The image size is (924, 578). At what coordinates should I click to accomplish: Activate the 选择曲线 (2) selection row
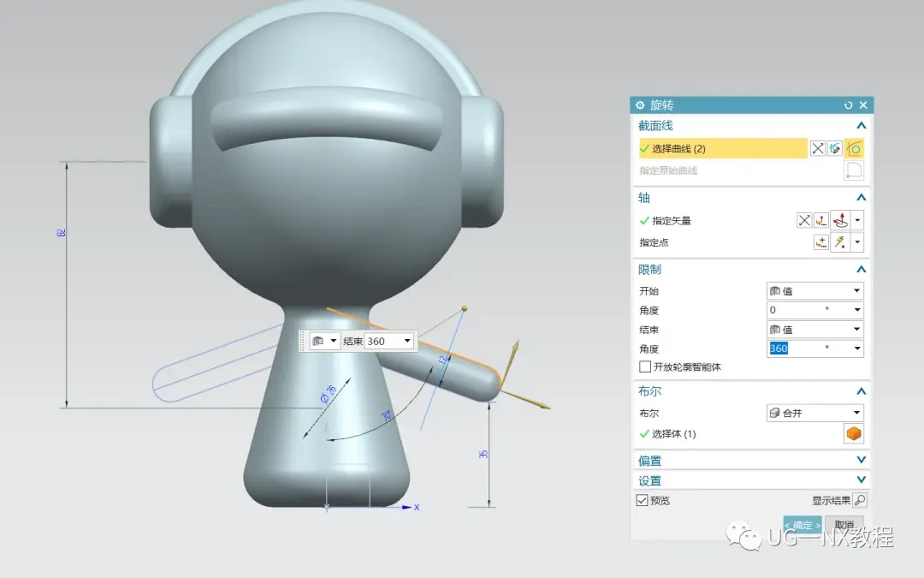[x=722, y=149]
